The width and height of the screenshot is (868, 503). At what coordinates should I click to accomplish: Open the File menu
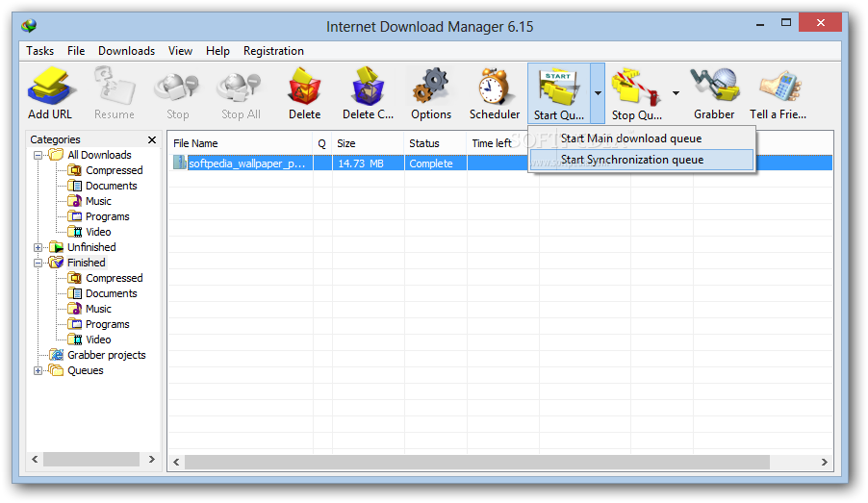click(76, 51)
